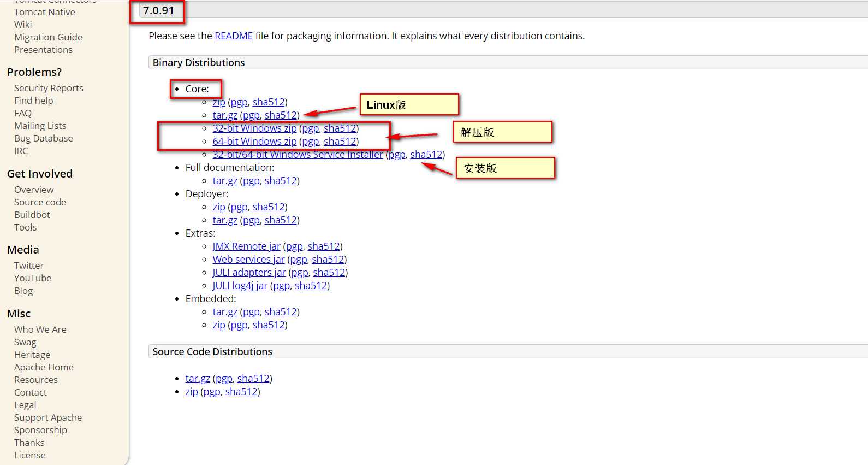Open the Who We Are link
This screenshot has height=465, width=868.
tap(40, 329)
